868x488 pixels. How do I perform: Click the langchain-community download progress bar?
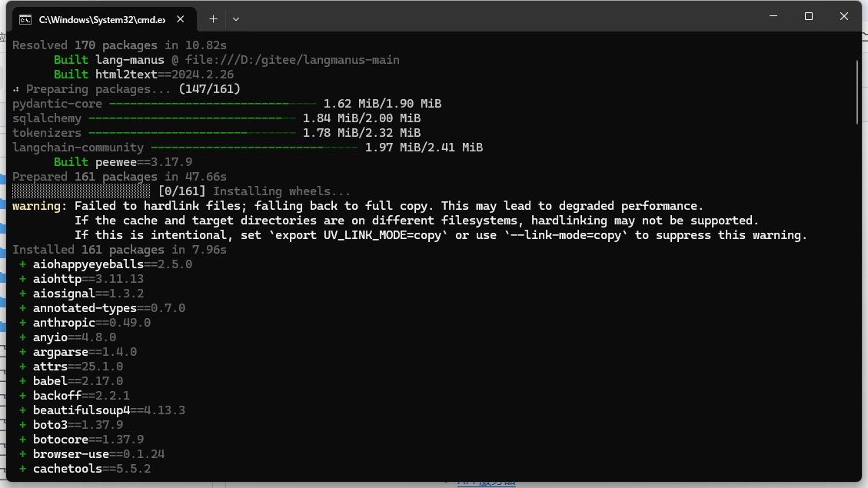[254, 148]
